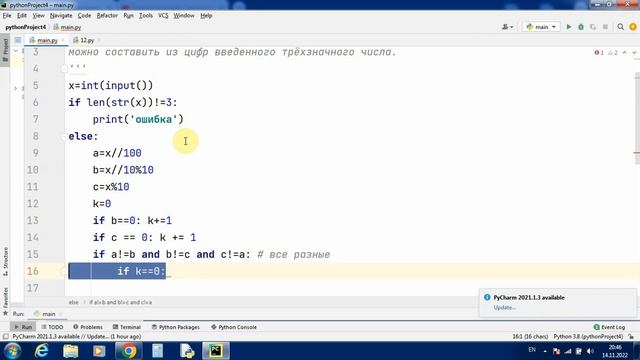Open Search Everywhere magnifier icon
The image size is (640, 360).
[620, 27]
